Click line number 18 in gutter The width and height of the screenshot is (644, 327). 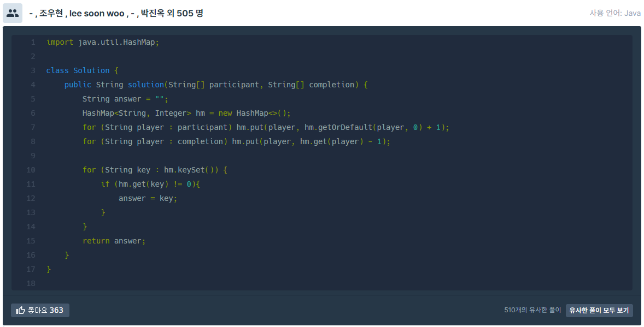[x=31, y=283]
